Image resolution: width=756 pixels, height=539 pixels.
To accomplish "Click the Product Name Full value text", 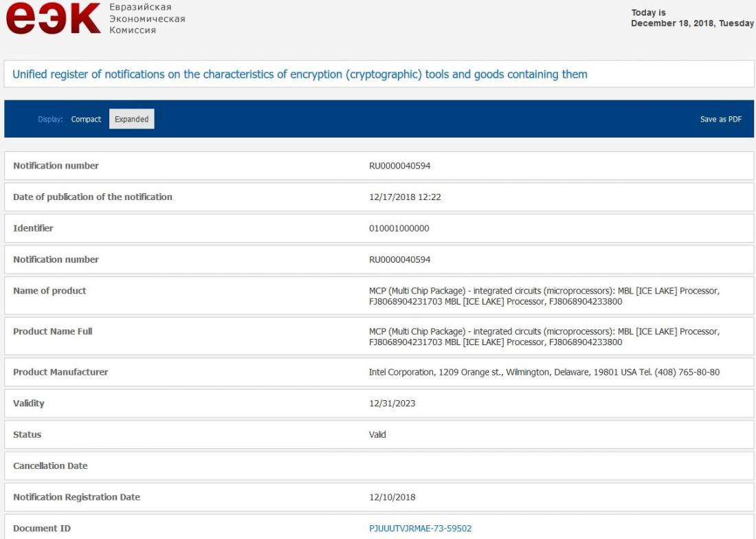I will (x=544, y=336).
